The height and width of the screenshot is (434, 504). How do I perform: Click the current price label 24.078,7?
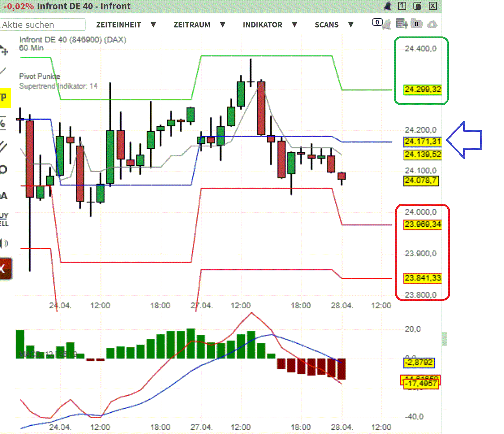(x=421, y=181)
